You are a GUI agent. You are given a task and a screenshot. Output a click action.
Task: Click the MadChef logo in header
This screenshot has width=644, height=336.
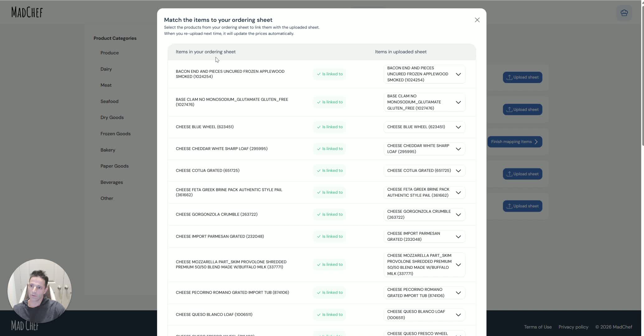coord(27,12)
